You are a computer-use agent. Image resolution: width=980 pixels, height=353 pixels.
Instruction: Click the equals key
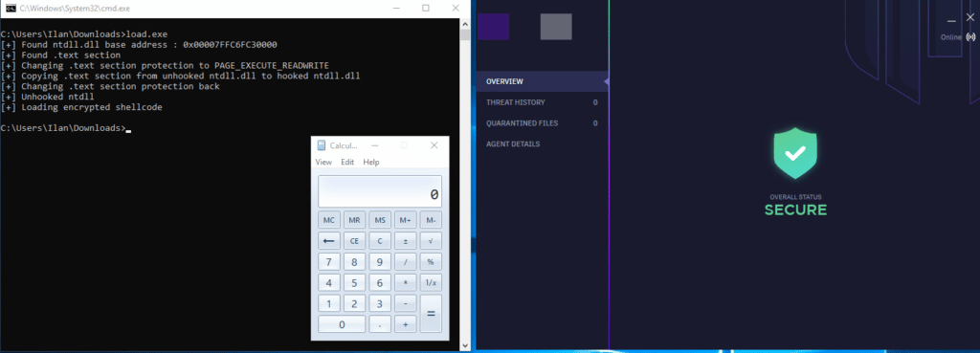(x=431, y=314)
